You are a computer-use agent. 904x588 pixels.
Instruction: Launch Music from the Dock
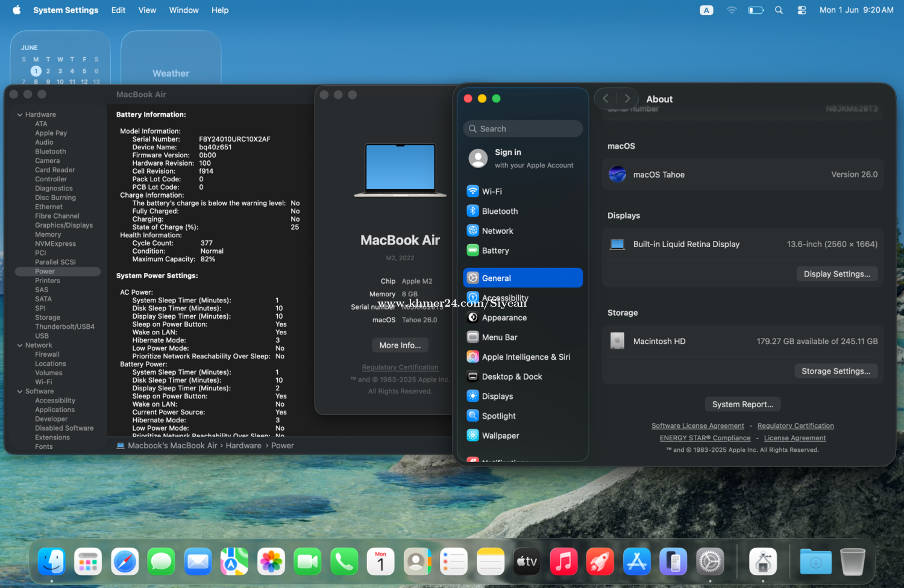point(563,562)
